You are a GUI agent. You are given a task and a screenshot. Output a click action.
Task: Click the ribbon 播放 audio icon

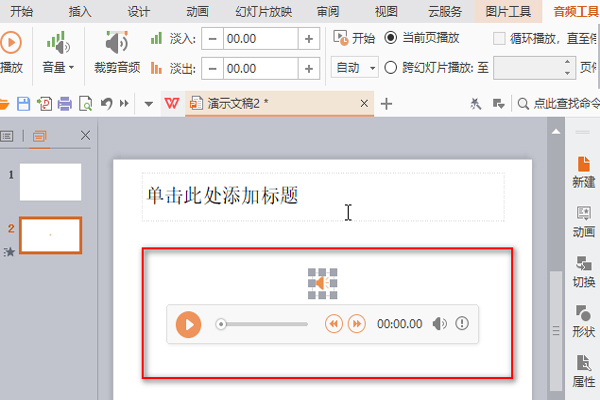click(x=11, y=43)
